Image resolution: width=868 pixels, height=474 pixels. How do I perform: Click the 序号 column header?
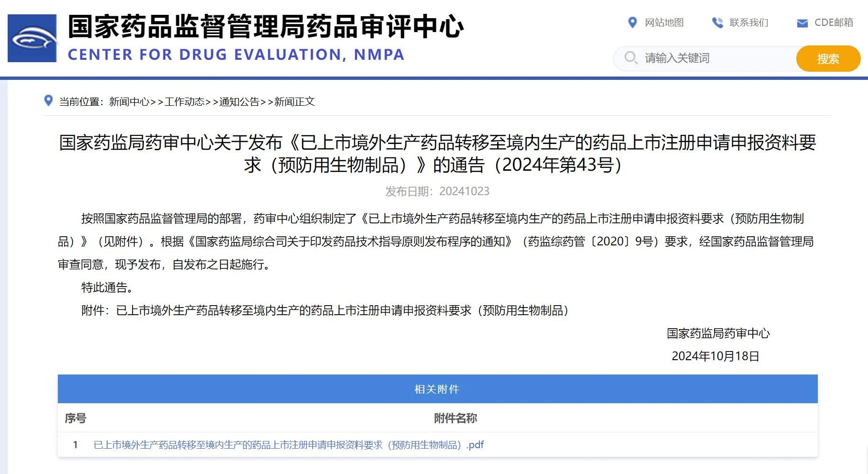pos(76,418)
